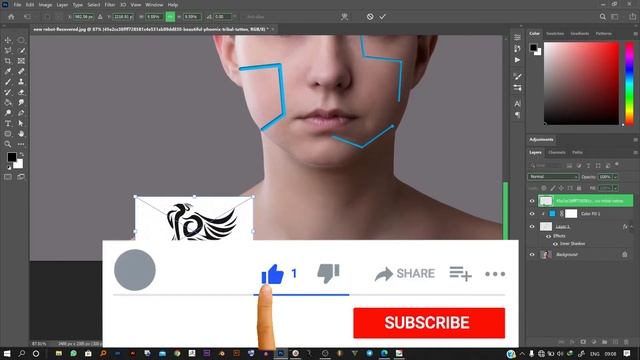Open the Opacity dropdown arrow
Screen dimensions: 640x360
616,177
